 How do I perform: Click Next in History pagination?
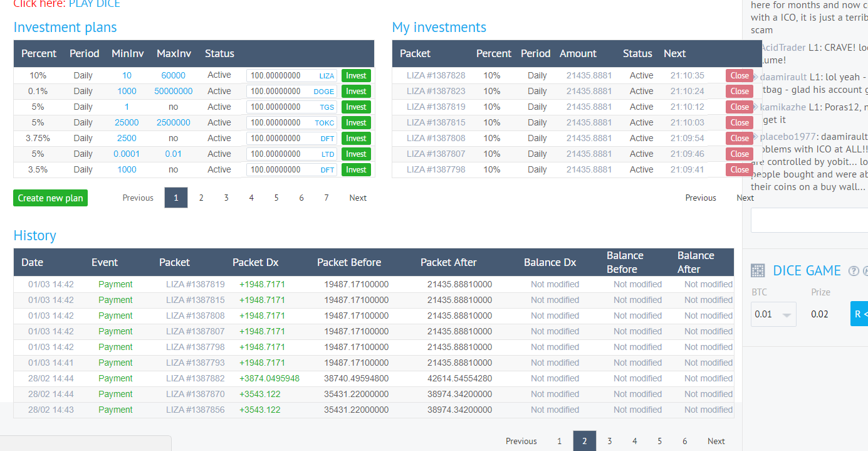coord(716,441)
